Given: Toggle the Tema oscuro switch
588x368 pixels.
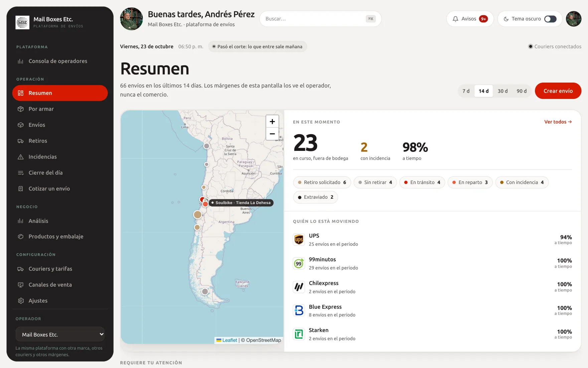Looking at the screenshot, I should (x=550, y=19).
